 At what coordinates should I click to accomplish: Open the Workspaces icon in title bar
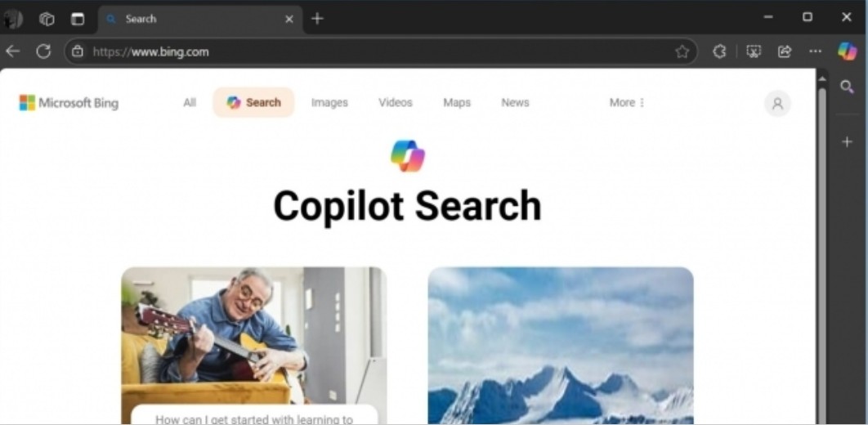[x=47, y=19]
